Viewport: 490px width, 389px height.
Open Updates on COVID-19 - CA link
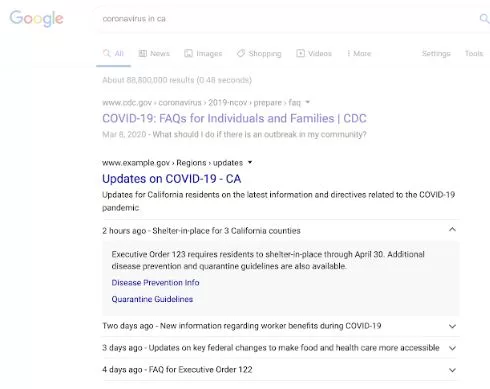click(172, 179)
